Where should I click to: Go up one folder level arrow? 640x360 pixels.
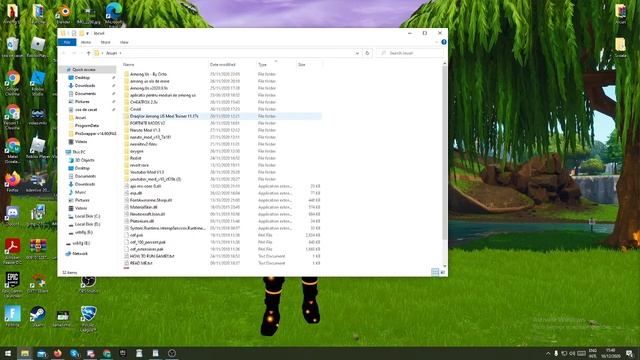click(x=88, y=53)
